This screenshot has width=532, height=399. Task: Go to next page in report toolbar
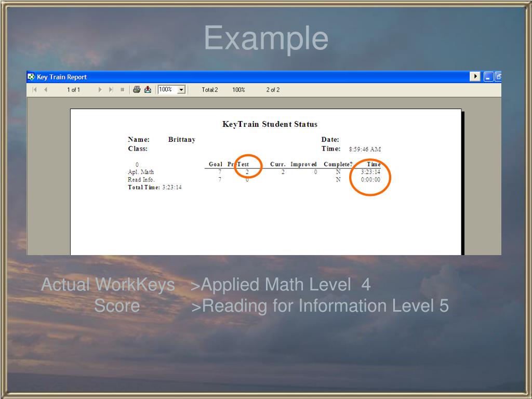(x=100, y=90)
